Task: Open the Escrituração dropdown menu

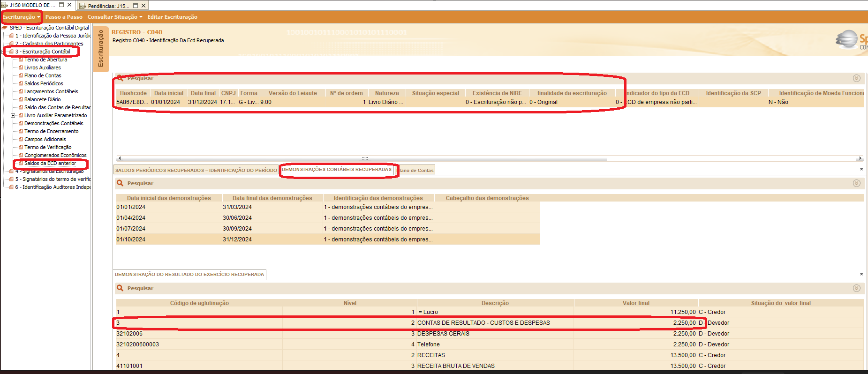Action: (21, 17)
